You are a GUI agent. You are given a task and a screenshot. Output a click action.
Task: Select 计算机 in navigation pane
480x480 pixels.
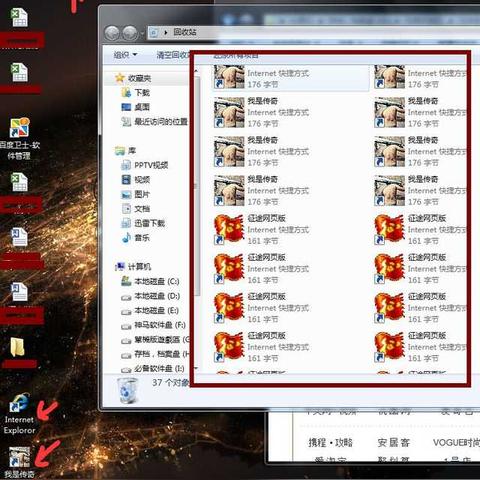pyautogui.click(x=139, y=267)
